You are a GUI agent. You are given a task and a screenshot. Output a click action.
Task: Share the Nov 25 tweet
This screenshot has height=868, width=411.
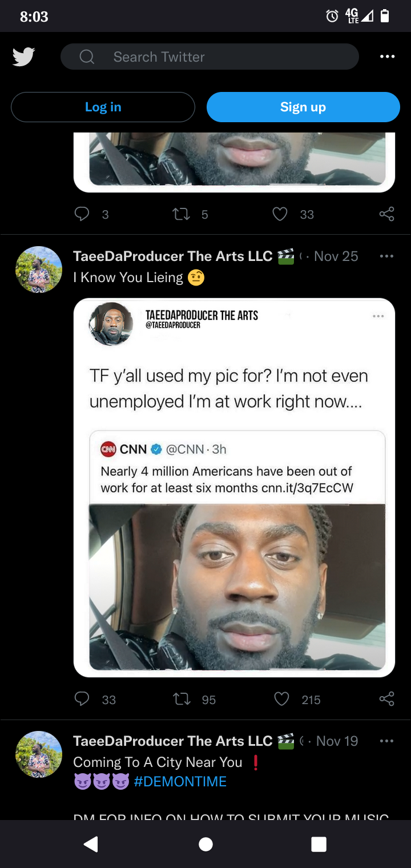point(386,700)
